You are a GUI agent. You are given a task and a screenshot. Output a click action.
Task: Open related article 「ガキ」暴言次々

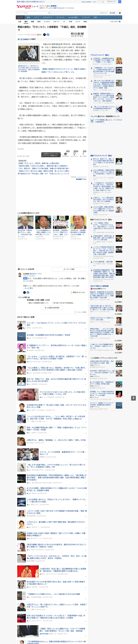click(x=43, y=168)
